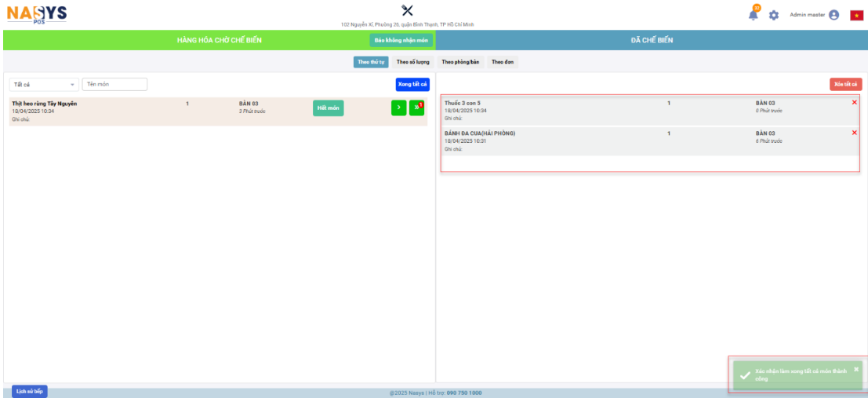
Task: Click the Tên món search field
Action: [114, 84]
